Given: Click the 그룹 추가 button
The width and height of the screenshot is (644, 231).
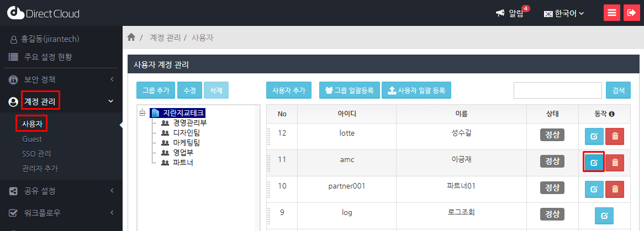Looking at the screenshot, I should (156, 90).
